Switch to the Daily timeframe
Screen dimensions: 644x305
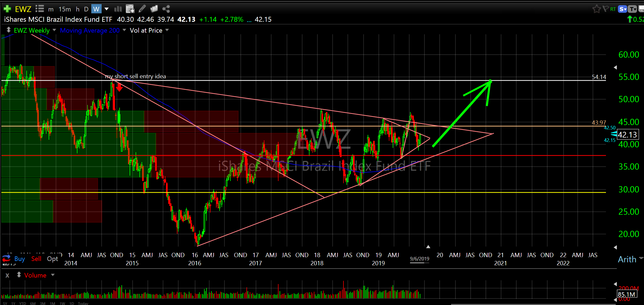(86, 9)
